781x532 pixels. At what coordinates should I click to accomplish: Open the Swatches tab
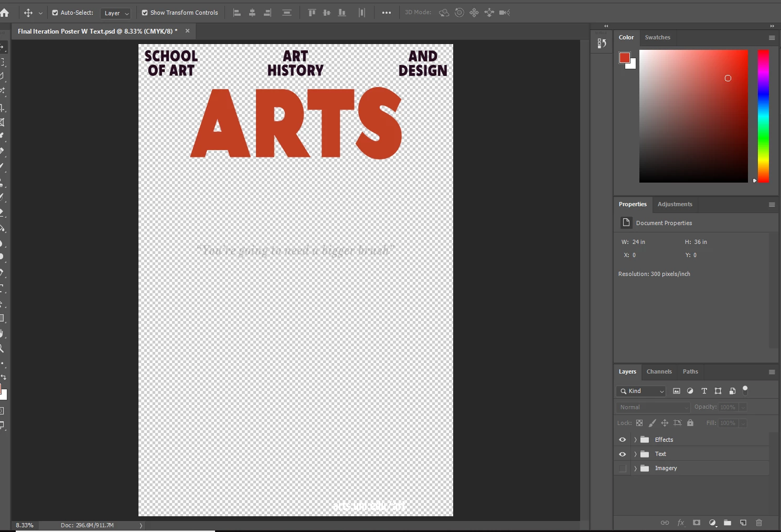coord(657,37)
